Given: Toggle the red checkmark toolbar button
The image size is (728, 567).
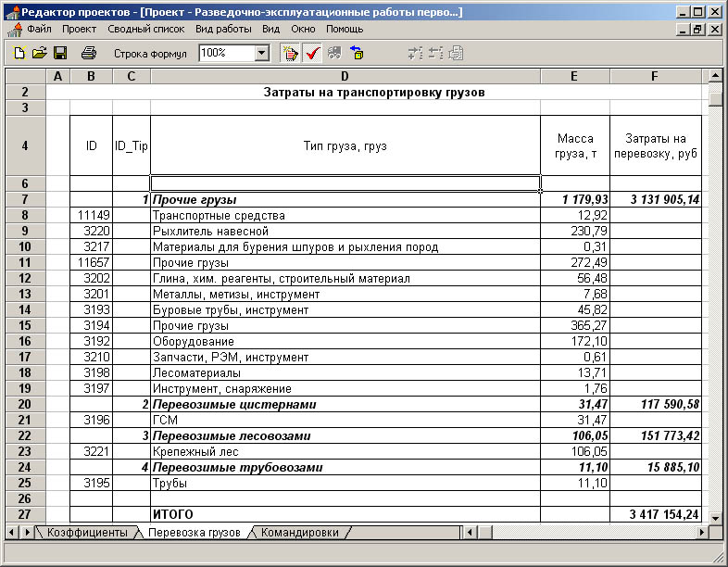Looking at the screenshot, I should click(x=312, y=53).
